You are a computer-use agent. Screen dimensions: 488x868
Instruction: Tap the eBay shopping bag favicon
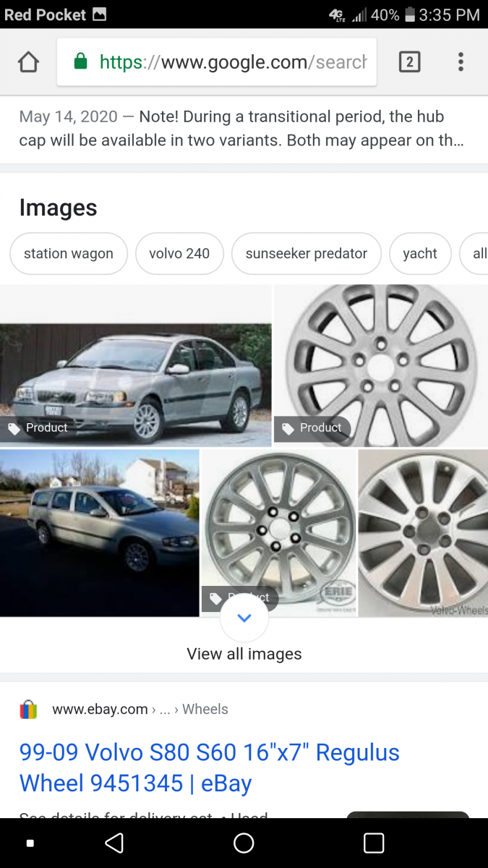pyautogui.click(x=28, y=709)
